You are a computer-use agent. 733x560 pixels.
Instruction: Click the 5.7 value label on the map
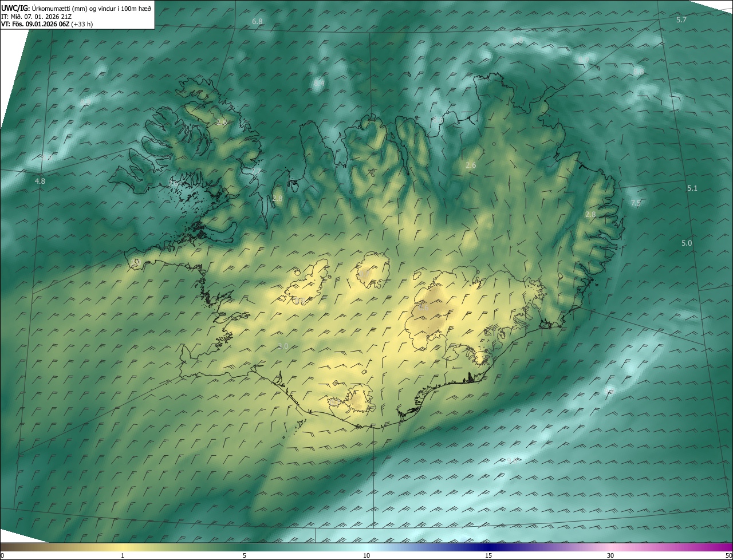(x=681, y=20)
